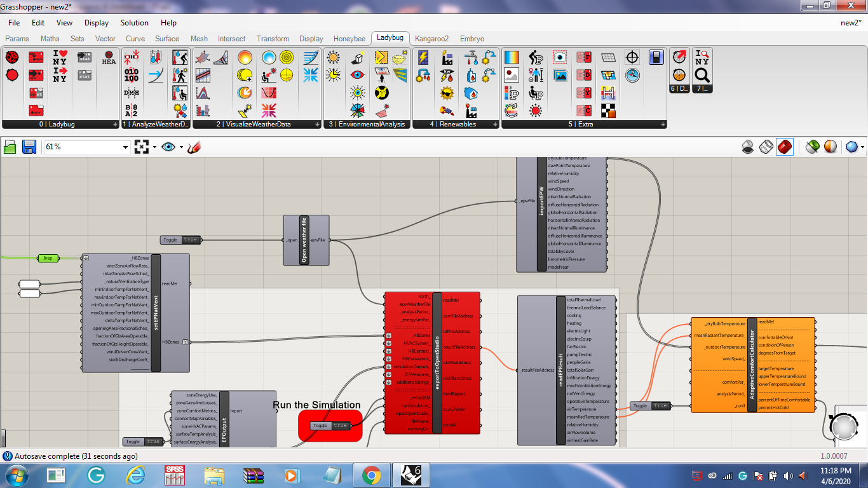Viewport: 868px width, 488px height.
Task: Select the green Brep parameter
Action: [x=47, y=258]
